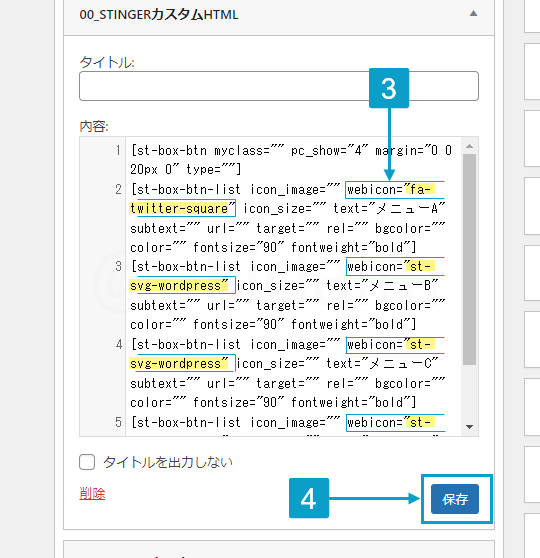Click svg-wordpress" text in line 4
The width and height of the screenshot is (540, 558).
pyautogui.click(x=179, y=364)
